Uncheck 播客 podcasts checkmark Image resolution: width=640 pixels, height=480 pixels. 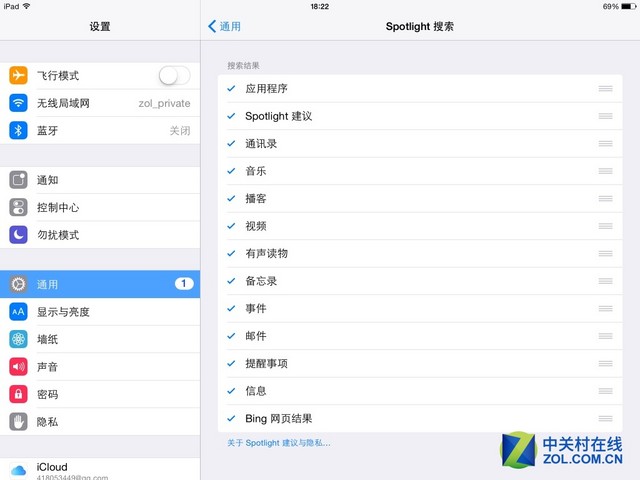tap(231, 198)
